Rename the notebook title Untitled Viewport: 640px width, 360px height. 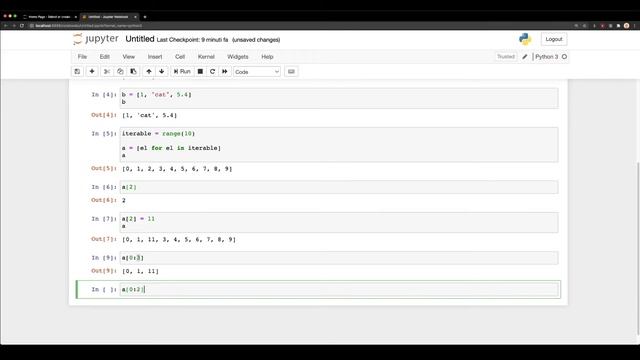140,39
